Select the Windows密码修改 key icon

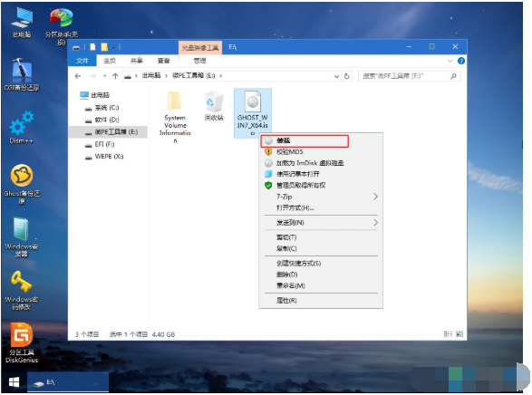[22, 291]
